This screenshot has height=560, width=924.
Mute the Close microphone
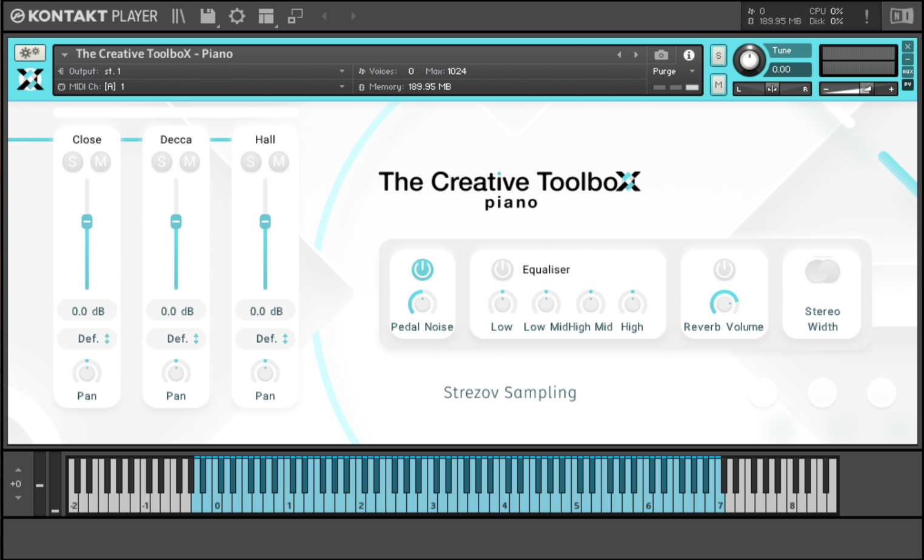tap(101, 162)
